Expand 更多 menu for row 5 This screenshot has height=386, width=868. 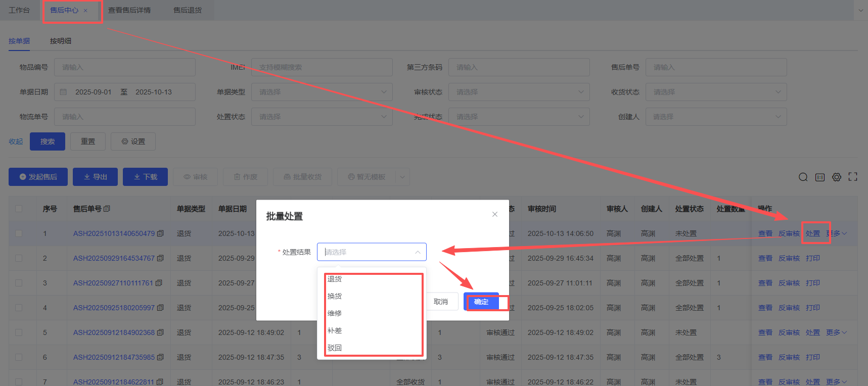pyautogui.click(x=836, y=332)
